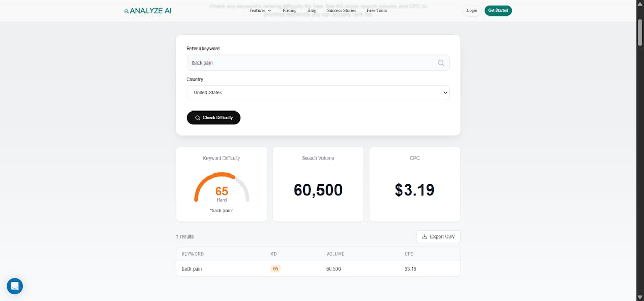Click the page scrollbar thumb
This screenshot has height=301, width=644.
click(640, 33)
